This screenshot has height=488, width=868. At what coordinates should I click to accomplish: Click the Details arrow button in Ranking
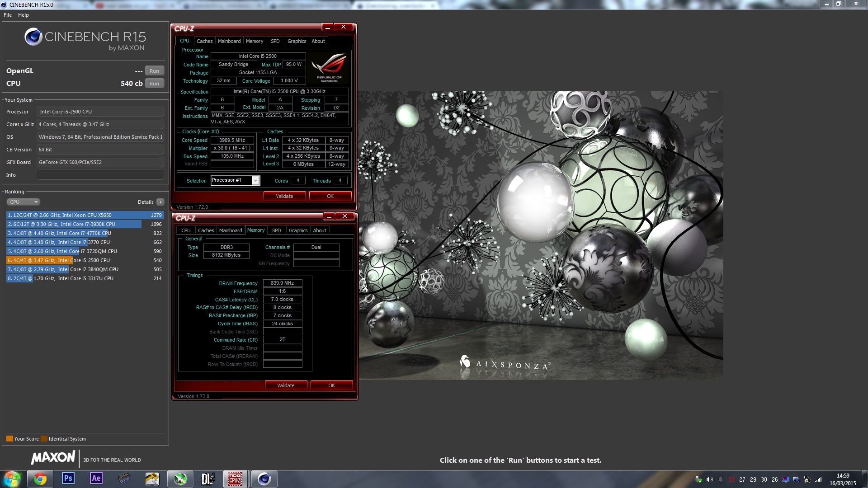click(x=160, y=202)
